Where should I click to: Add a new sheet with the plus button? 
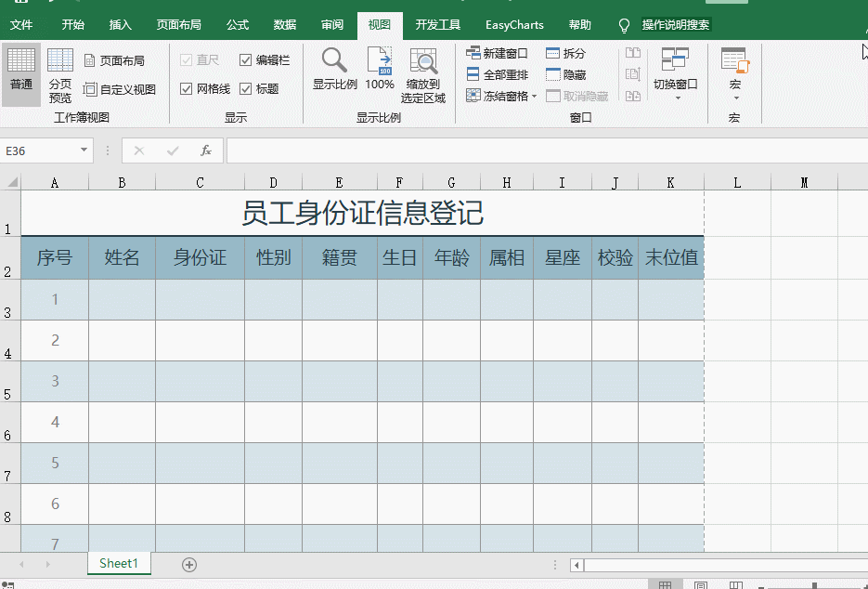(x=189, y=564)
